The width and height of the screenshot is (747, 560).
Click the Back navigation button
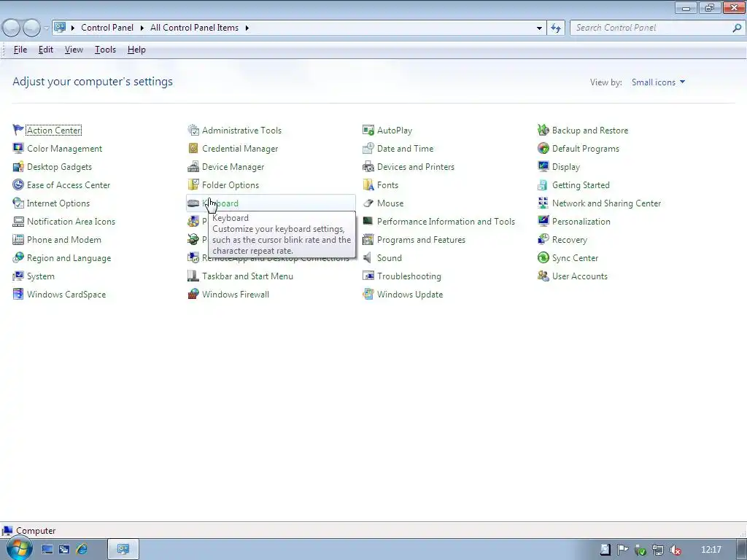[11, 28]
